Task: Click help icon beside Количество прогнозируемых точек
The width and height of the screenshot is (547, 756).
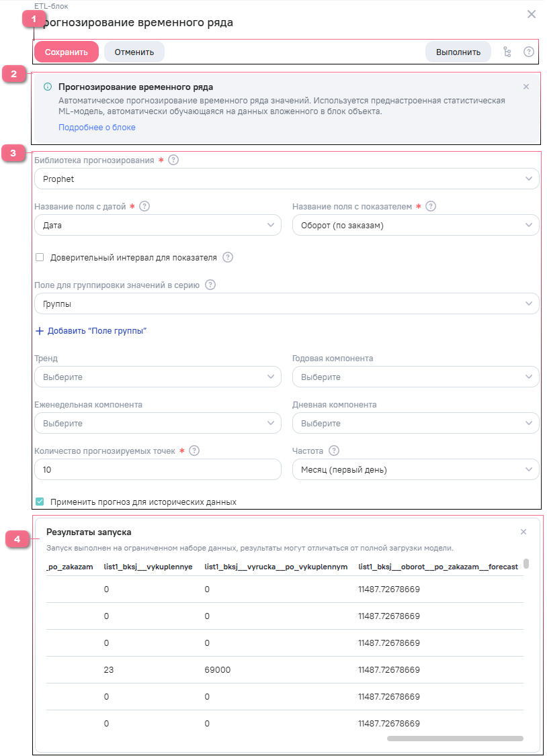Action: click(x=195, y=451)
